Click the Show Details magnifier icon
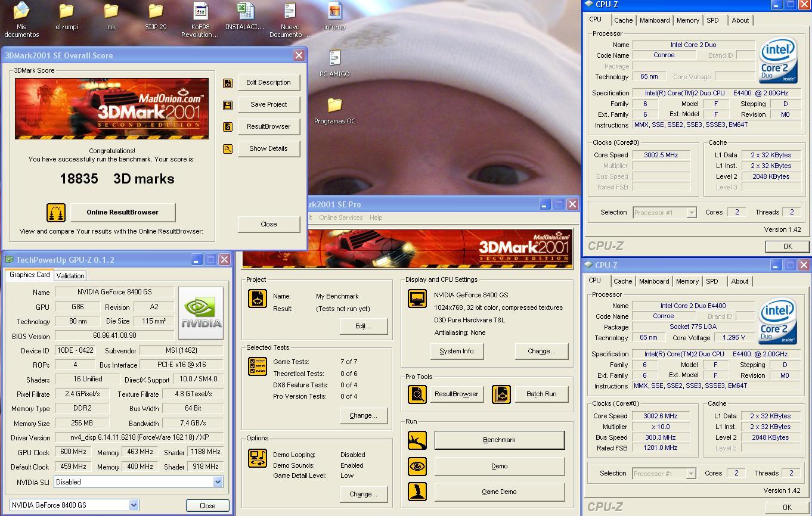Image resolution: width=812 pixels, height=516 pixels. coord(228,149)
